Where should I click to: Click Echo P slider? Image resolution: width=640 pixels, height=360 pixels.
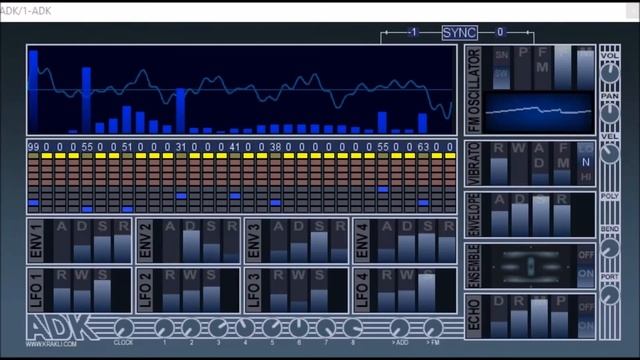coord(560,317)
